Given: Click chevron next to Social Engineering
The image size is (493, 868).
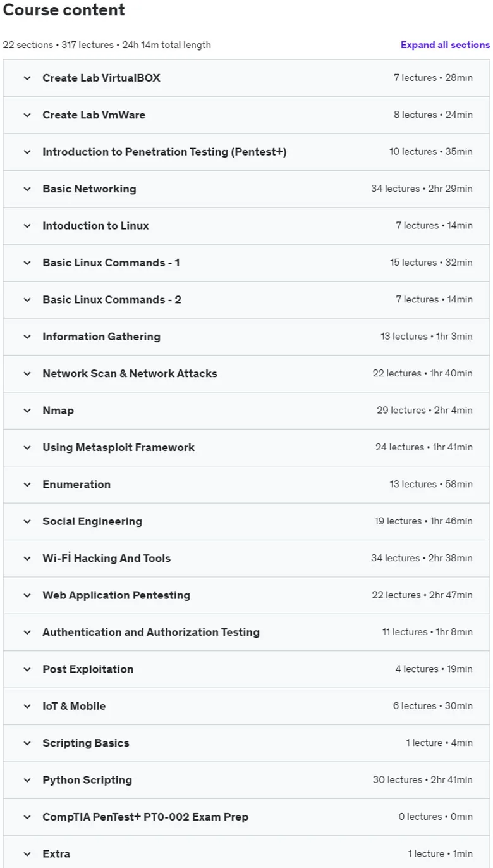Looking at the screenshot, I should click(x=27, y=522).
